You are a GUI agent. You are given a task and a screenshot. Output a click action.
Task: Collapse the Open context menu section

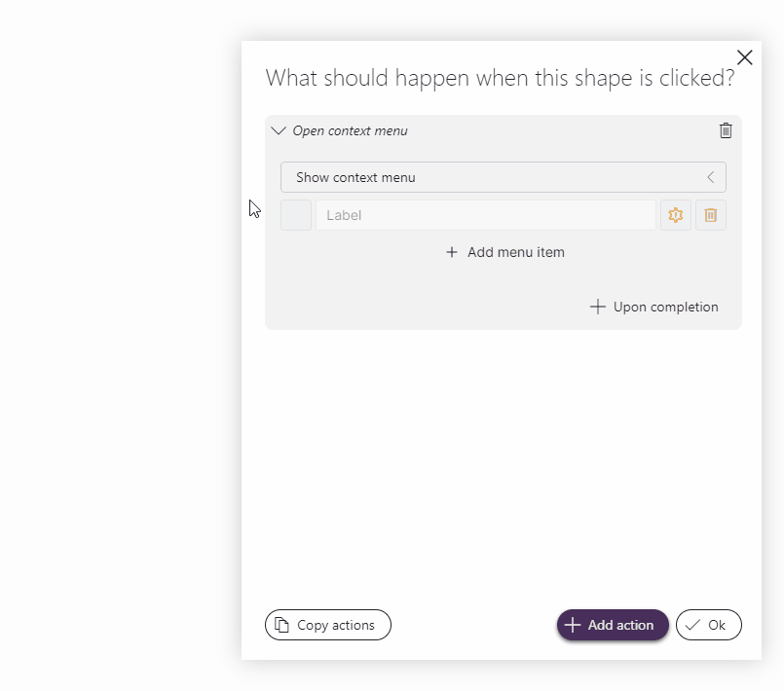pos(279,129)
